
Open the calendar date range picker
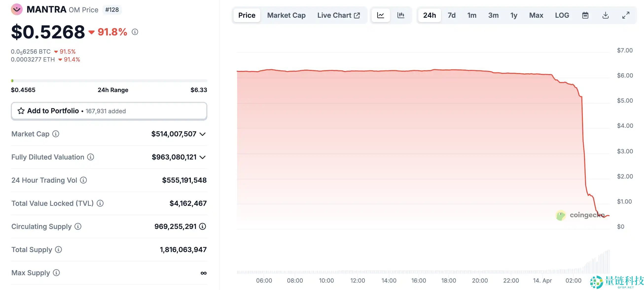click(x=585, y=15)
